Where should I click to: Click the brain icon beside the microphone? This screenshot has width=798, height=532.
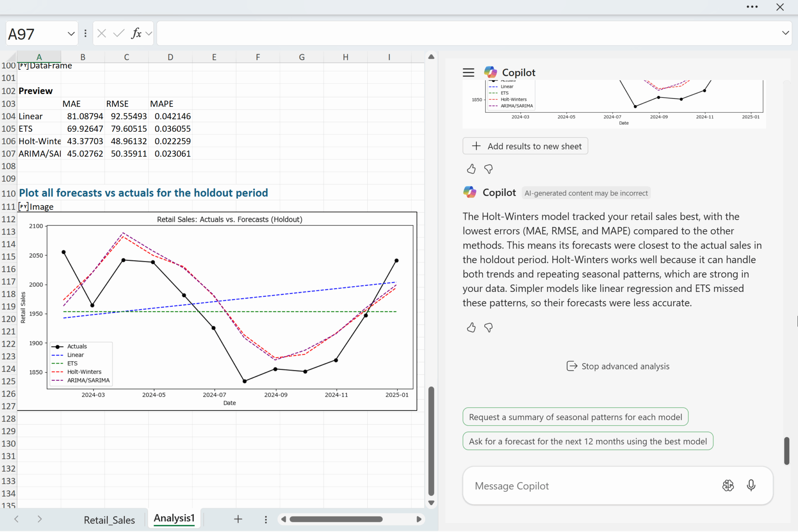(727, 485)
